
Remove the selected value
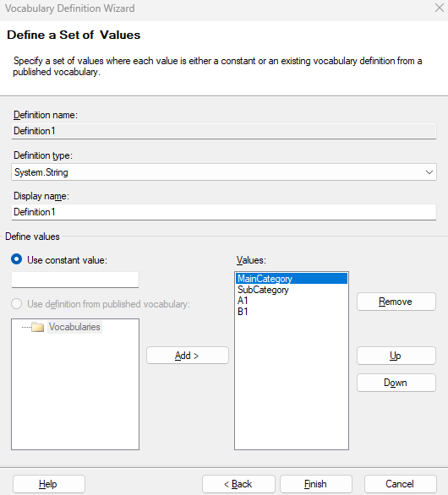point(396,302)
